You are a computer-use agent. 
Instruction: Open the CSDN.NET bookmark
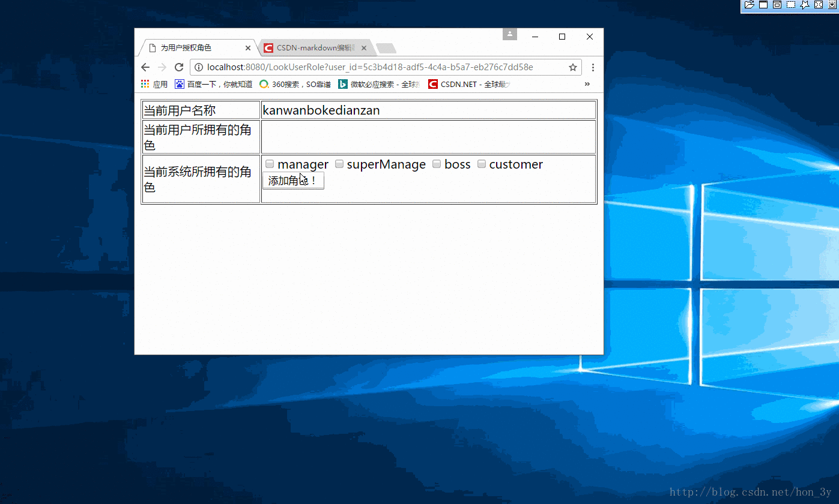pos(470,84)
